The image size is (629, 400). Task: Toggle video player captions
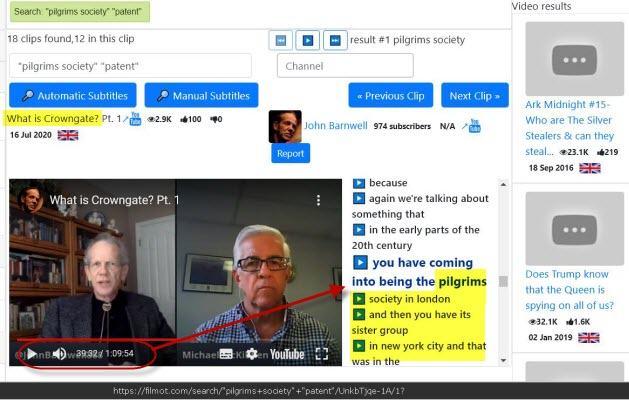[226, 353]
